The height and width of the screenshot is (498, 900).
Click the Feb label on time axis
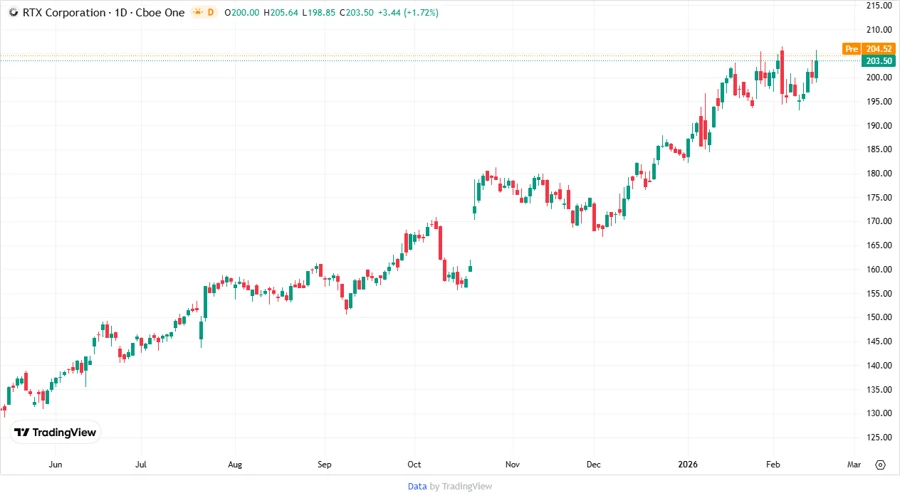pyautogui.click(x=773, y=464)
